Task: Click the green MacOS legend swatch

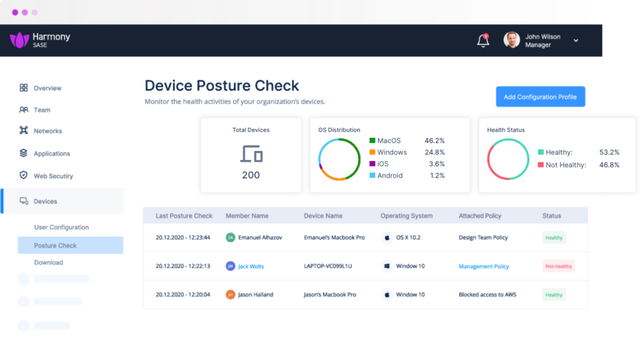Action: click(x=372, y=141)
